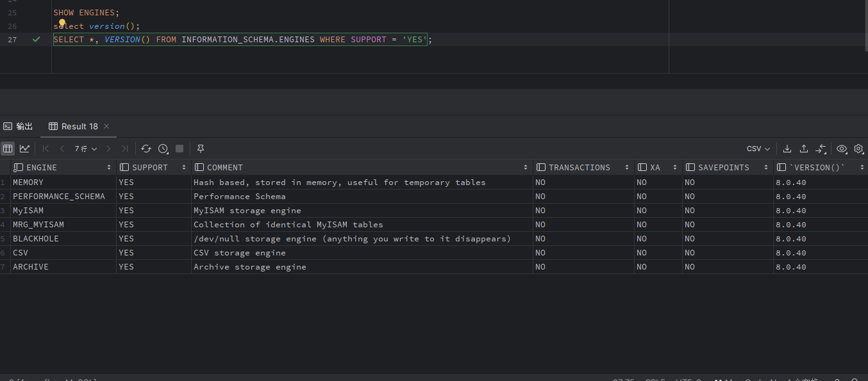The width and height of the screenshot is (868, 381).
Task: Go to last page of results
Action: click(125, 149)
